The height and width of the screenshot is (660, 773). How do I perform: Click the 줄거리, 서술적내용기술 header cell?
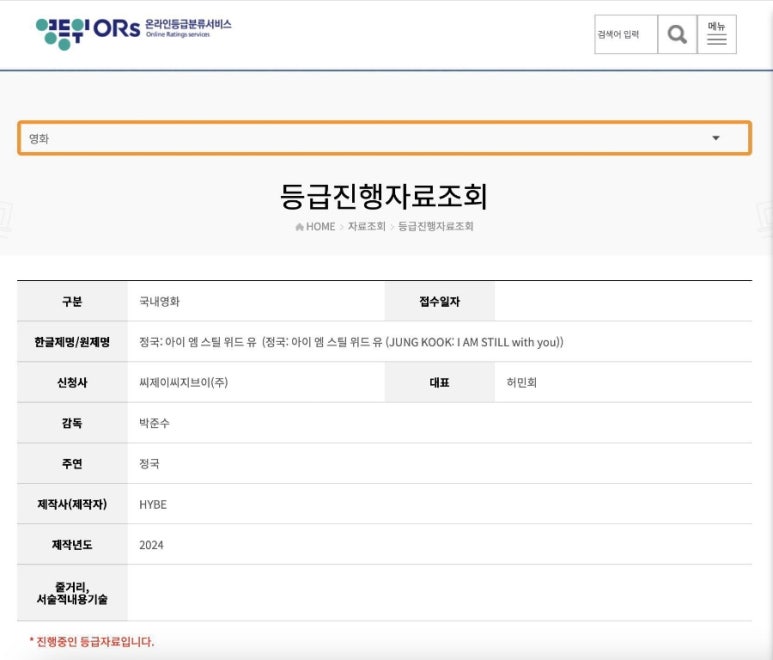click(x=72, y=593)
